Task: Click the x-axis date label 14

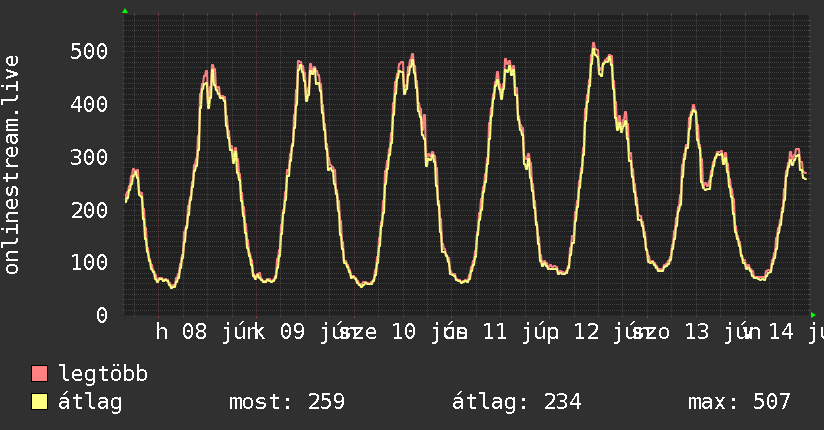Action: (781, 332)
